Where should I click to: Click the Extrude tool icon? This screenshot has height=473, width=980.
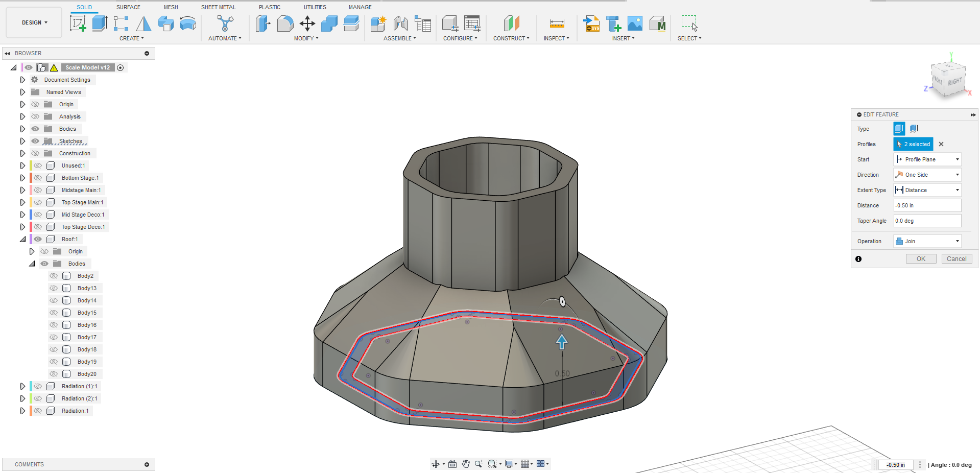(x=100, y=23)
